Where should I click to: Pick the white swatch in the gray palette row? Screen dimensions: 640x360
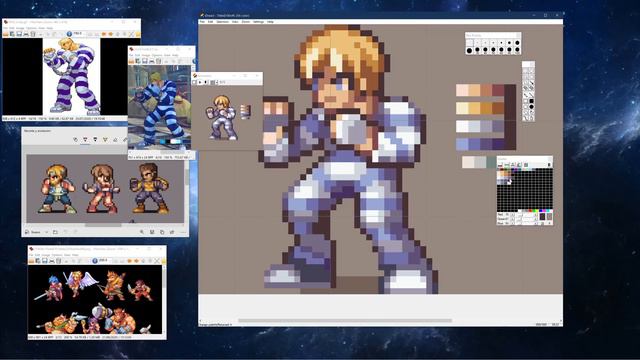[x=462, y=126]
